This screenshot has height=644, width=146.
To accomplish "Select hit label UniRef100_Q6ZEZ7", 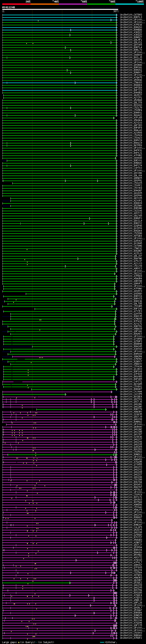I will point(131,95).
